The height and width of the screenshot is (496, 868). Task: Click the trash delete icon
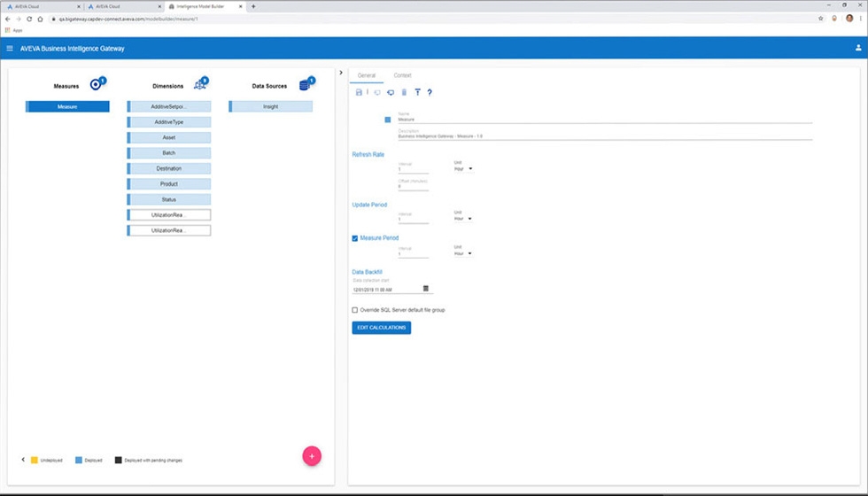click(x=404, y=92)
